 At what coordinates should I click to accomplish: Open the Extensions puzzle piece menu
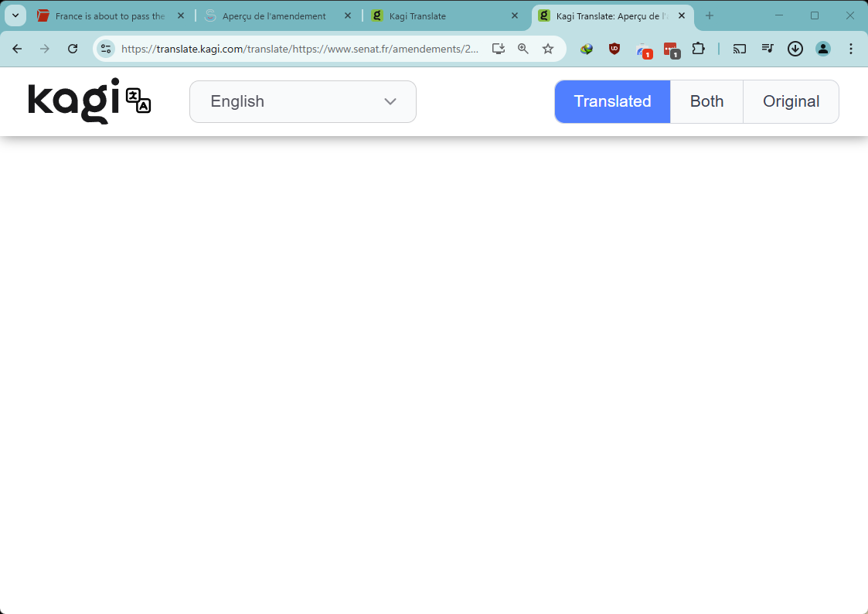pos(698,49)
